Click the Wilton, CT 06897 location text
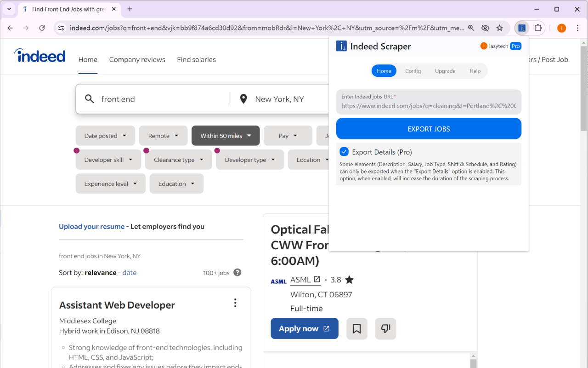588x368 pixels. (x=321, y=294)
